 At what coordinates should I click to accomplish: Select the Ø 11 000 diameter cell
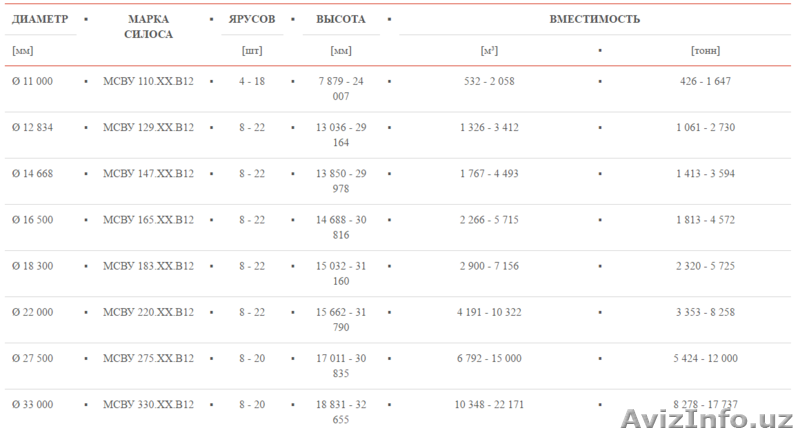[33, 81]
